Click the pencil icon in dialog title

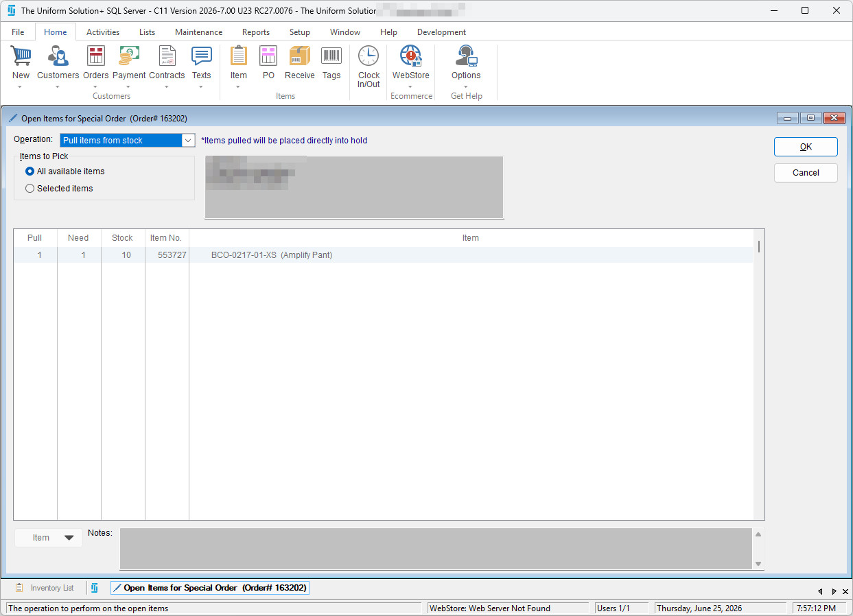13,118
